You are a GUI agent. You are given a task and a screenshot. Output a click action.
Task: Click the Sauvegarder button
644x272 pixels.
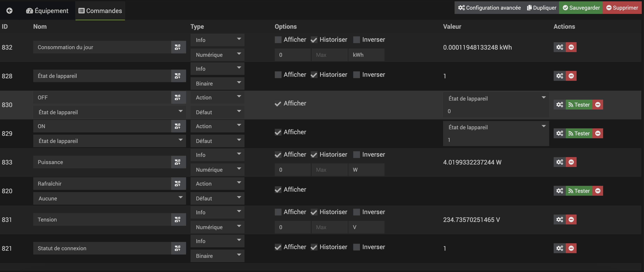click(x=581, y=8)
